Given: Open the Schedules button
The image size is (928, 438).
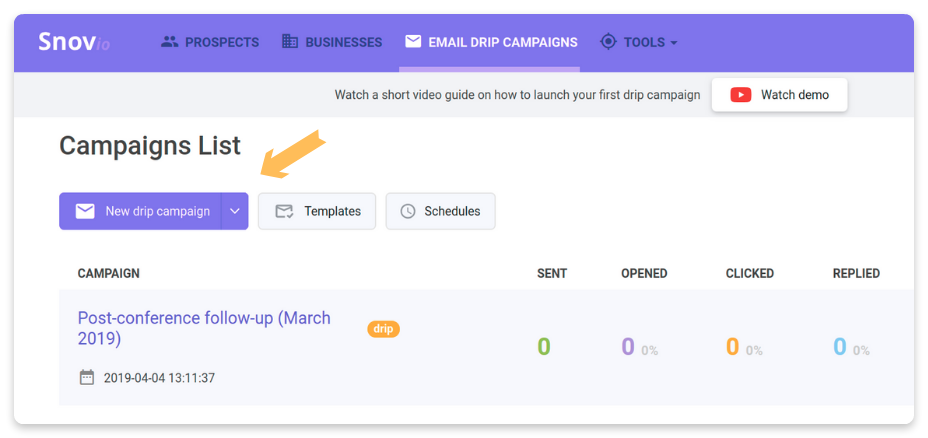Looking at the screenshot, I should tap(440, 211).
